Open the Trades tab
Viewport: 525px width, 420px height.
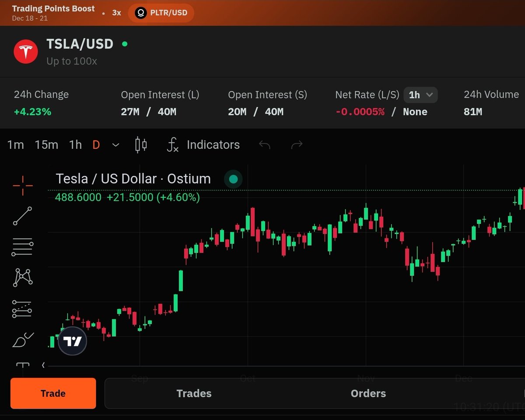pyautogui.click(x=194, y=393)
